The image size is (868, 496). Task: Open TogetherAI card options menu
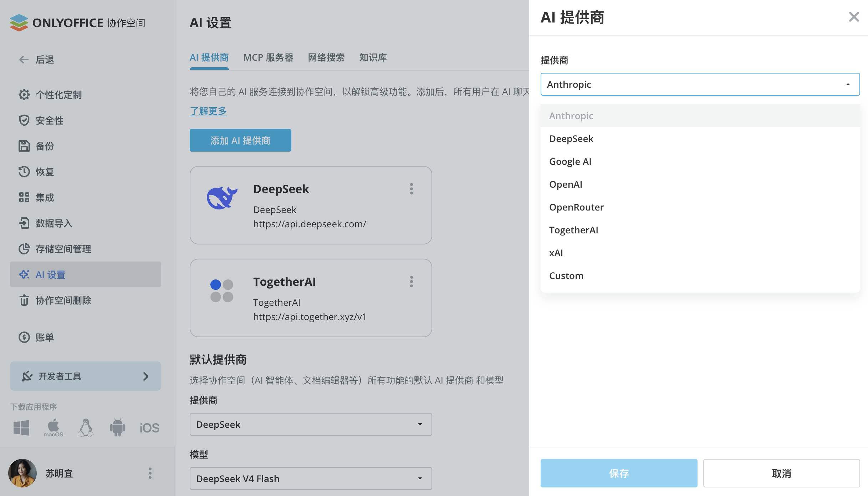pos(412,282)
